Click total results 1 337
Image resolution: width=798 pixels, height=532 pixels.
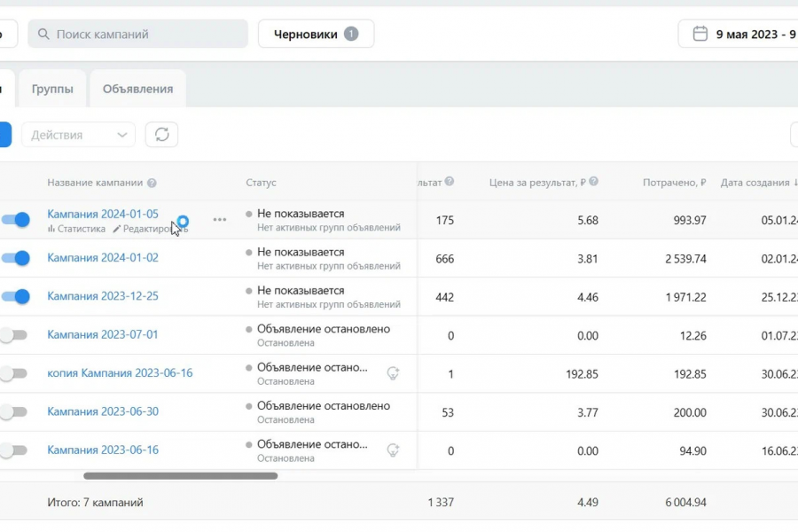coord(441,503)
